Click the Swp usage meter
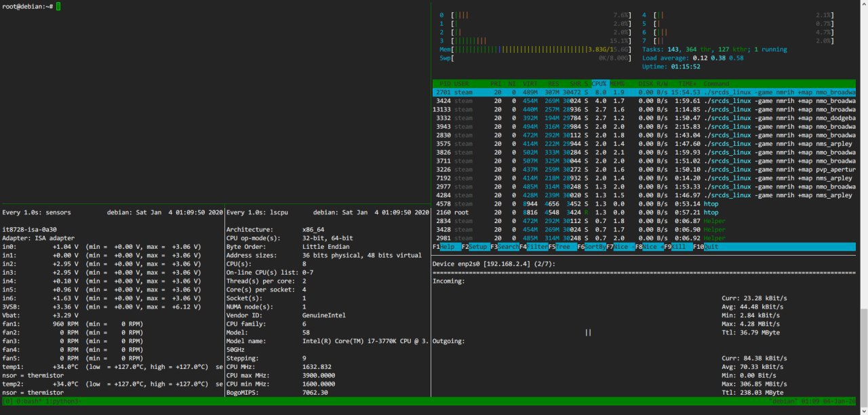The height and width of the screenshot is (415, 868). pos(536,58)
